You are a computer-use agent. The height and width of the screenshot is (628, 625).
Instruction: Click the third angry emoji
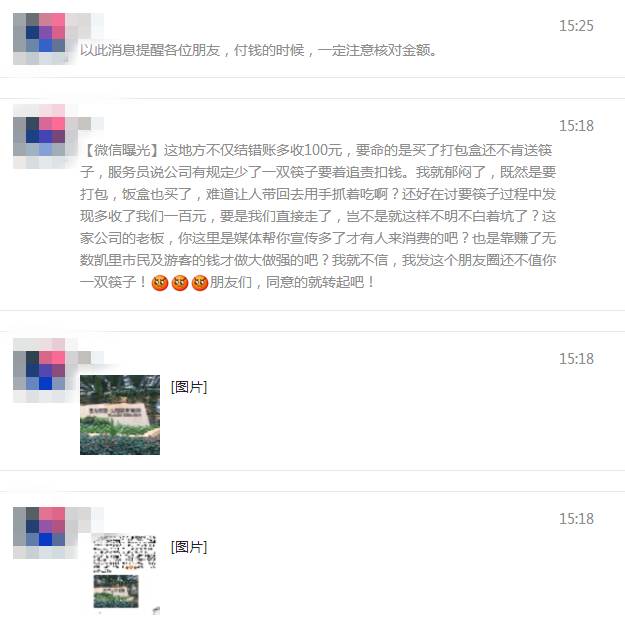point(200,283)
